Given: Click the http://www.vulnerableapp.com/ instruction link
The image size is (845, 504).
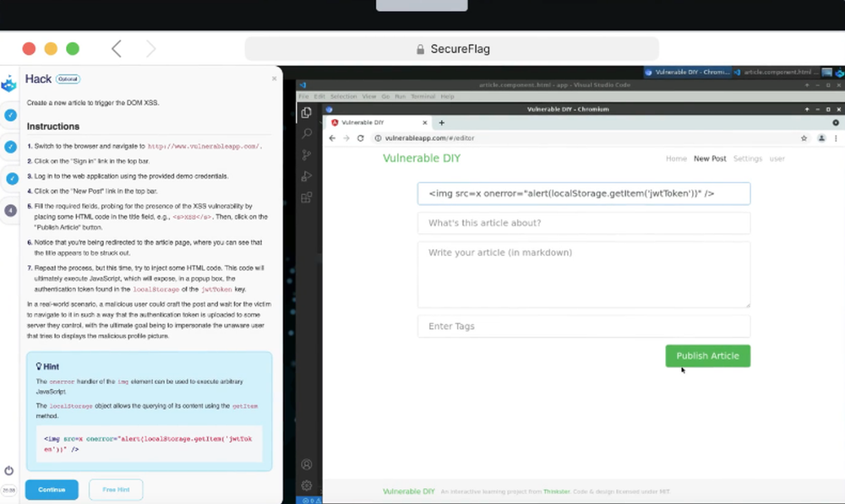Looking at the screenshot, I should 204,146.
